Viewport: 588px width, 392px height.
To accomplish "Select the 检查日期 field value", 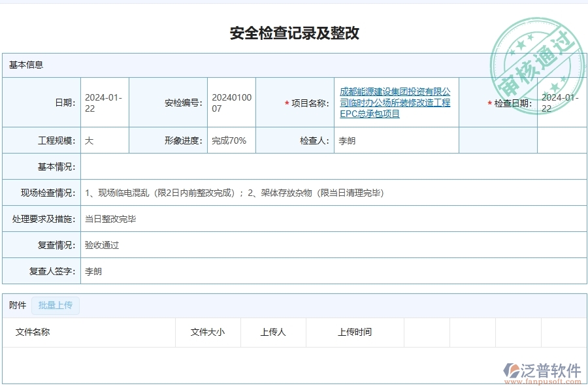I will 555,102.
